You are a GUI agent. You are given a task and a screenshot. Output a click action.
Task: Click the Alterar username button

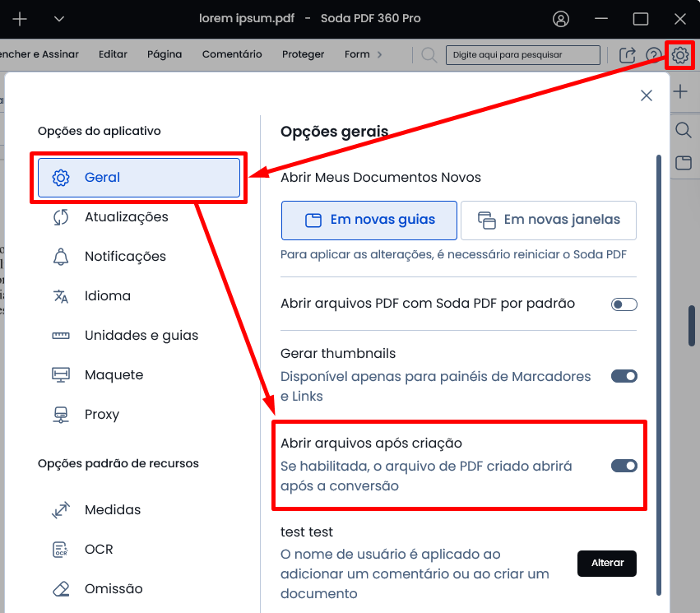click(x=607, y=564)
